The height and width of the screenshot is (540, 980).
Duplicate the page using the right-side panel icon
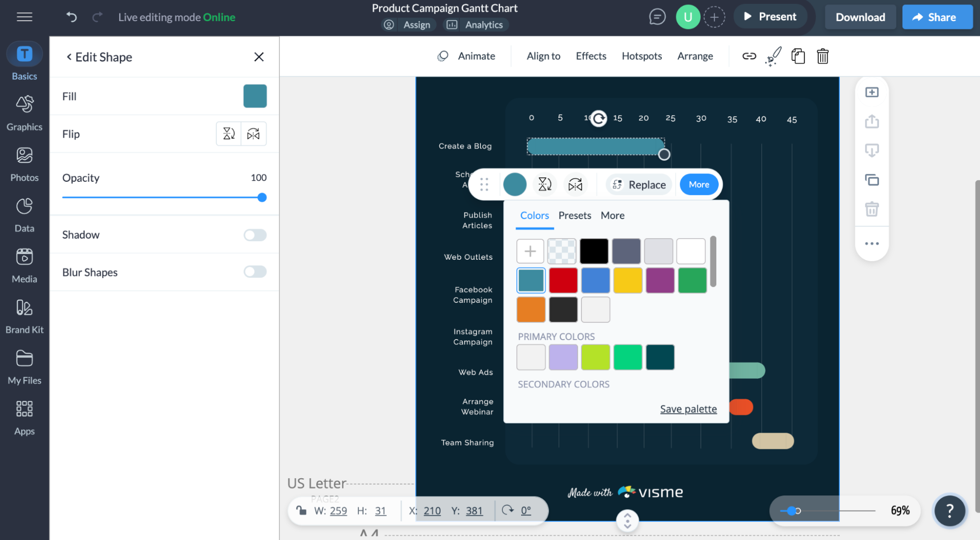click(x=872, y=180)
